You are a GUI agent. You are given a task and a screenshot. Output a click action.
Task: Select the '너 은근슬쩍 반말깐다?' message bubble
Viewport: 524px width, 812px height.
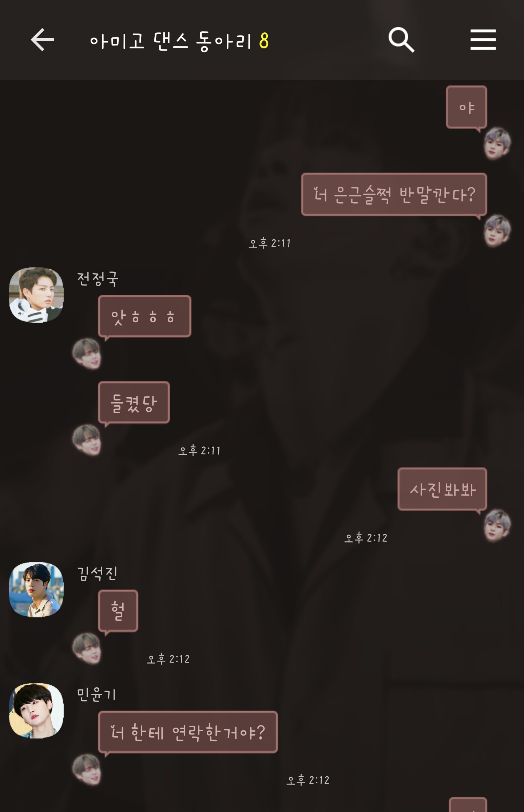[394, 194]
